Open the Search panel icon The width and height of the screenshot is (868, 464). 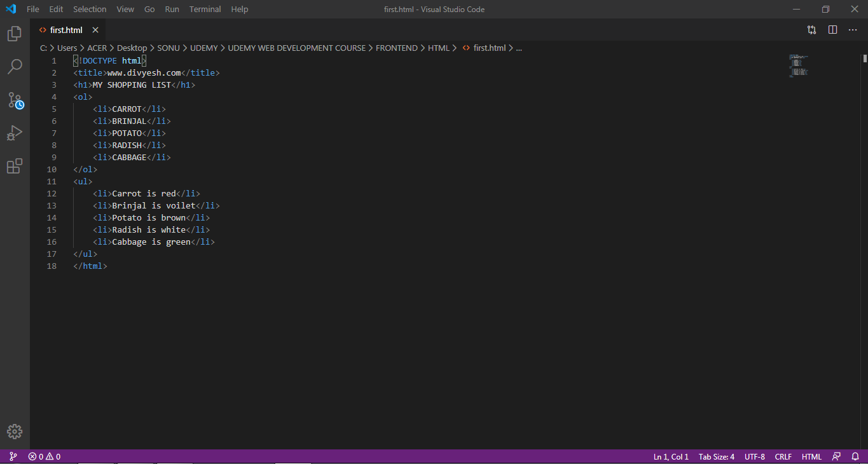(14, 66)
